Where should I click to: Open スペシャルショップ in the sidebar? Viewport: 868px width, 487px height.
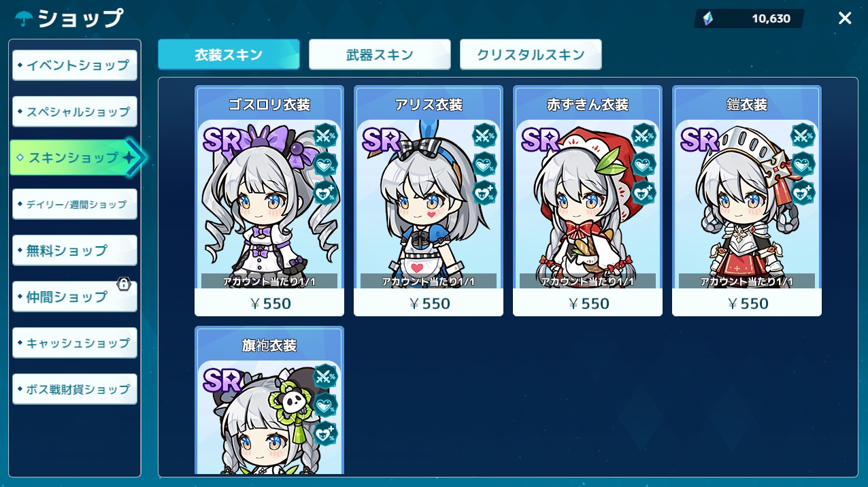[x=75, y=112]
